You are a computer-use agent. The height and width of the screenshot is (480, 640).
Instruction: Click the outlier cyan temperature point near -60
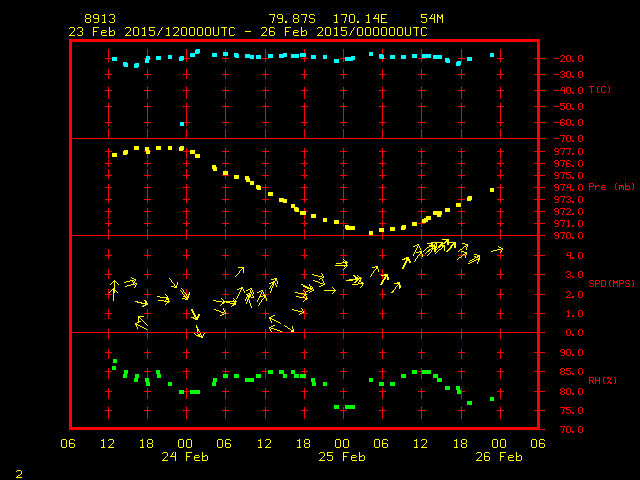[x=182, y=124]
